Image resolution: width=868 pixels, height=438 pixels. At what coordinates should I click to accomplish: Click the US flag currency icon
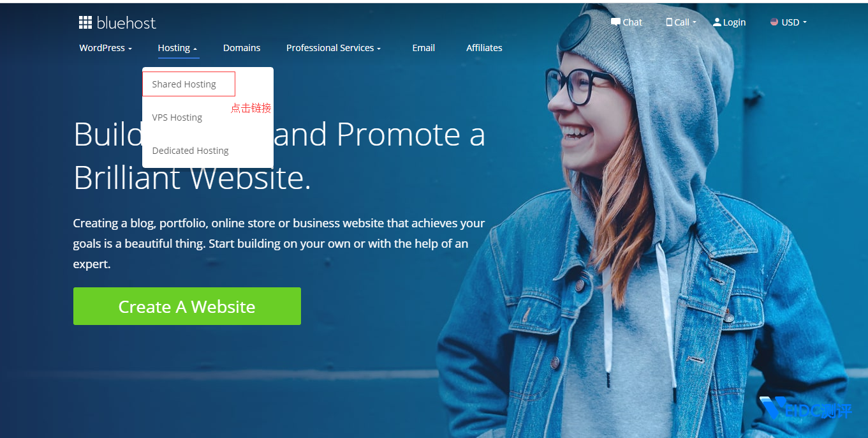click(x=774, y=22)
